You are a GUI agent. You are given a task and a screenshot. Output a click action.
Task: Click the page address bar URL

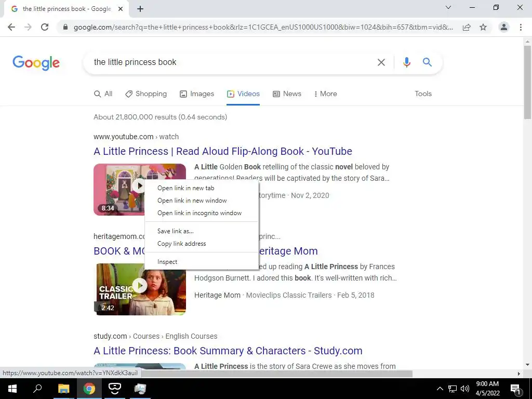coord(263,27)
